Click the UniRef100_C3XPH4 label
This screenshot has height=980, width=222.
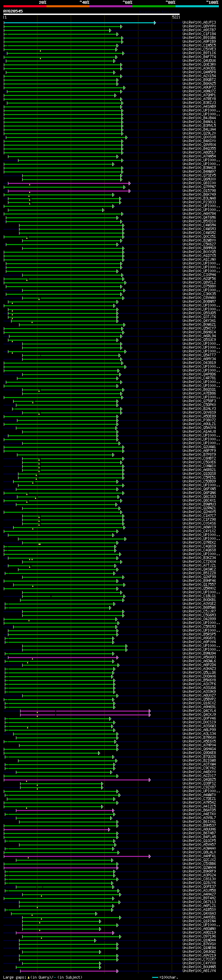pyautogui.click(x=199, y=275)
